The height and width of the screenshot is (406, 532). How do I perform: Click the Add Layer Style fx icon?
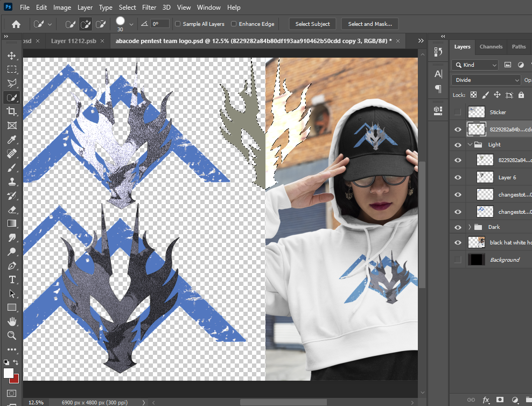(486, 400)
